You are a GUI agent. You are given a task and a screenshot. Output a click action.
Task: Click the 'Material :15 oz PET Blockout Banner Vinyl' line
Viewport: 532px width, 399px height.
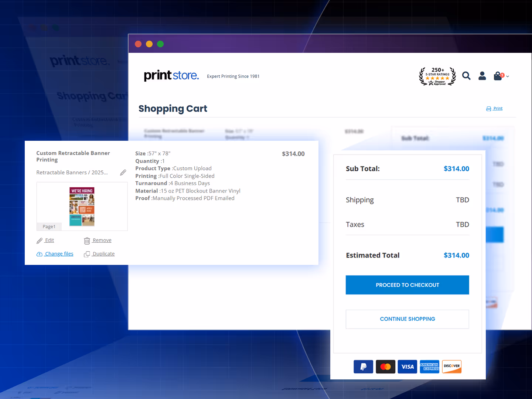point(188,191)
